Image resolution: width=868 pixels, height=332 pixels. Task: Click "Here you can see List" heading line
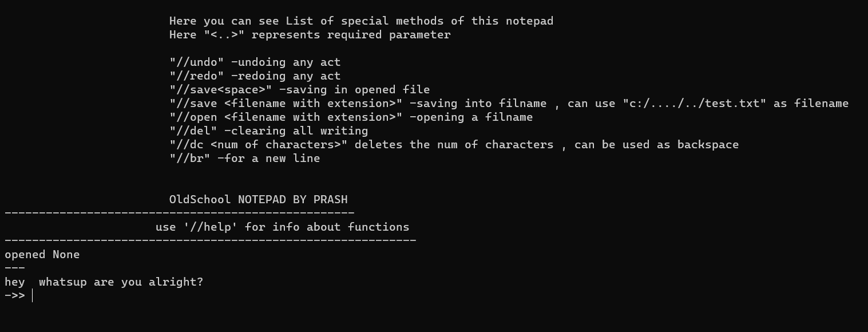tap(361, 21)
